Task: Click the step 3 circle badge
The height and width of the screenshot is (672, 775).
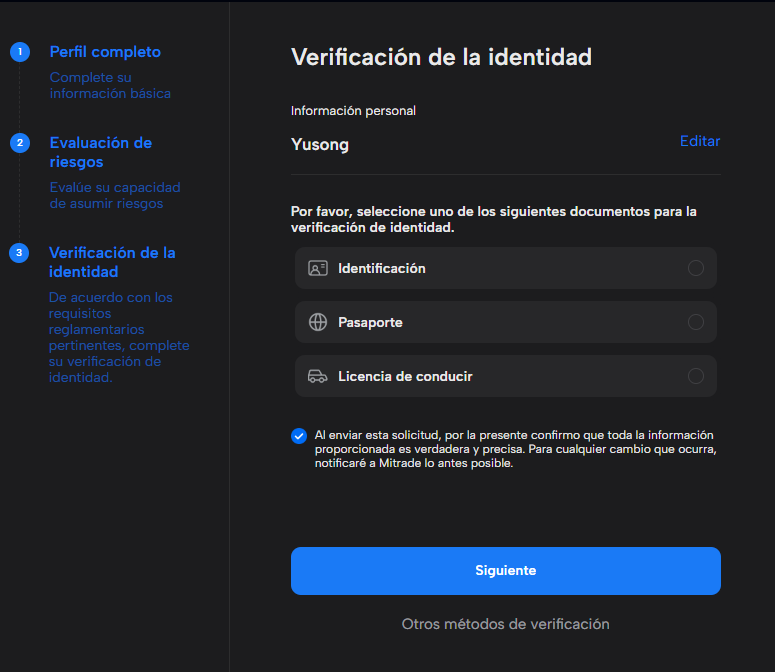Action: tap(19, 253)
